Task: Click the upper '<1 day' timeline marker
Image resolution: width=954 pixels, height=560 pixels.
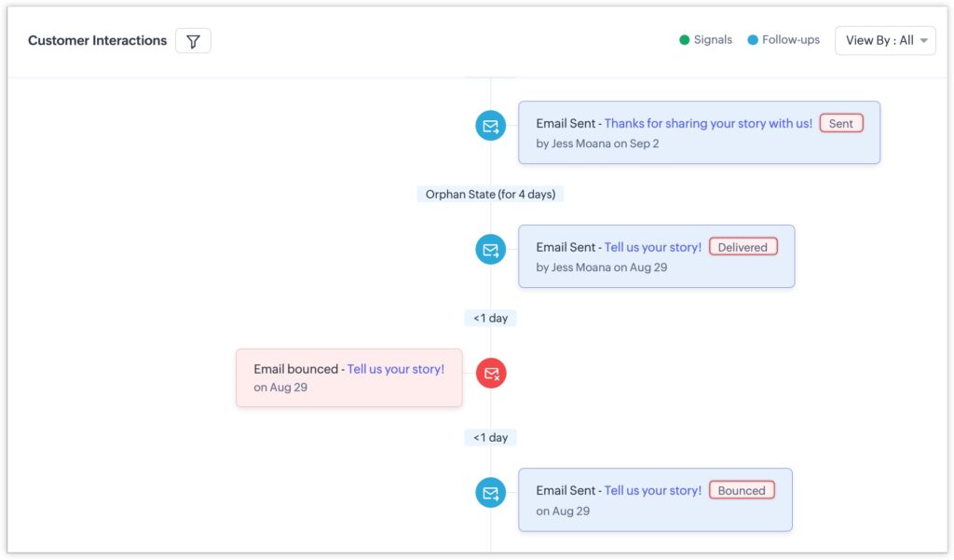Action: point(490,318)
